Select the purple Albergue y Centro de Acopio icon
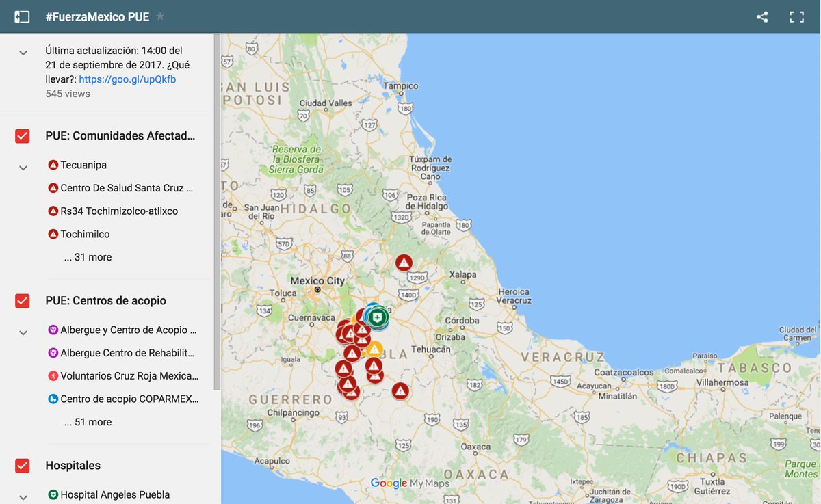The width and height of the screenshot is (821, 504). (53, 330)
